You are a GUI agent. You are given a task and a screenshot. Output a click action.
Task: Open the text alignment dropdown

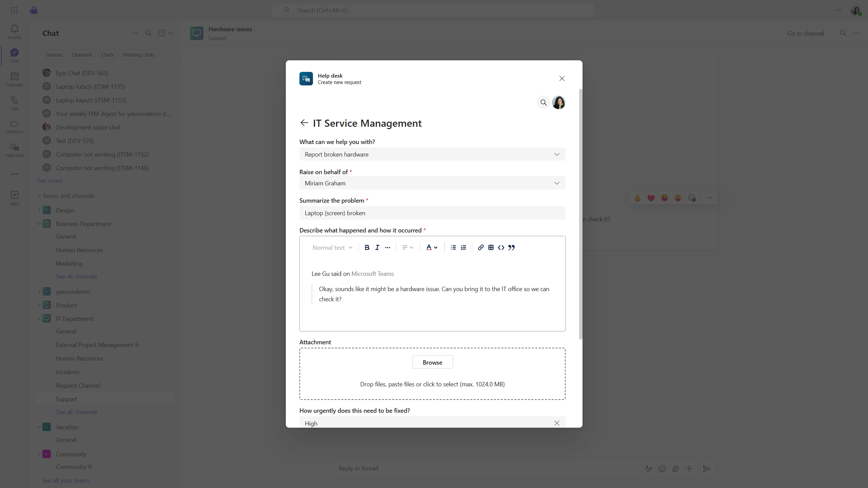408,247
